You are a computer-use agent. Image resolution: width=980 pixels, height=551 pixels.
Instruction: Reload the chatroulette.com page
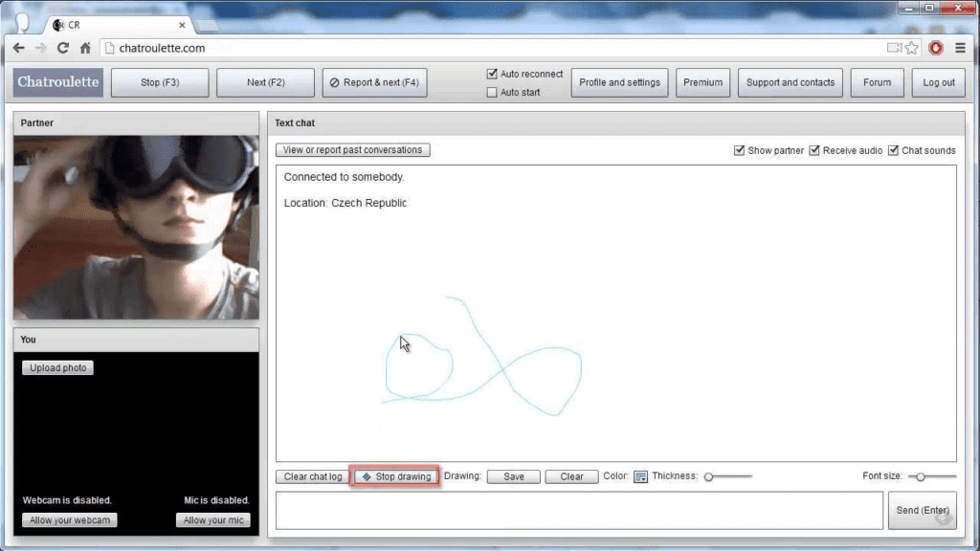tap(63, 48)
